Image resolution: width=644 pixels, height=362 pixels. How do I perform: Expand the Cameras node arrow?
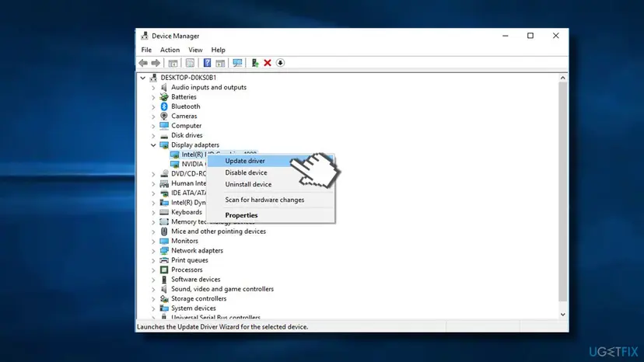tap(153, 117)
